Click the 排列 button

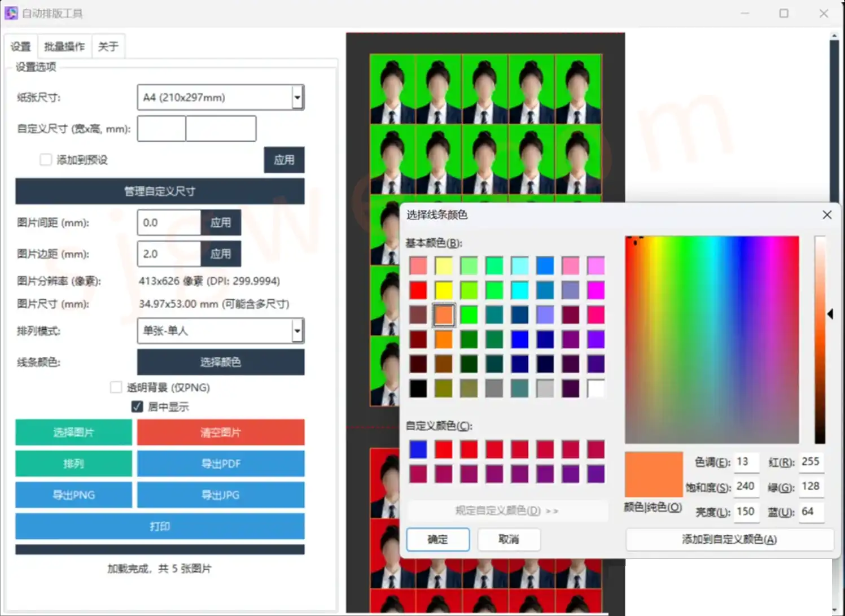(73, 464)
